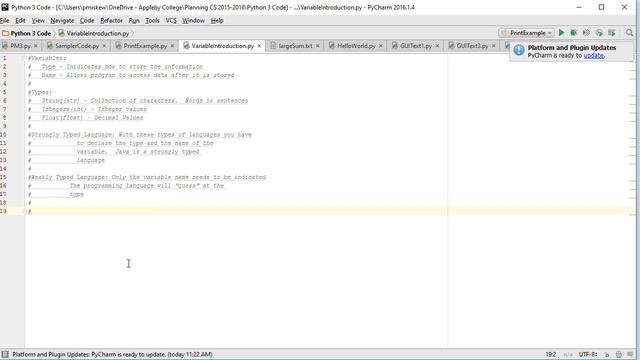Click the update notification info icon
Screen dimensions: 640x360
pyautogui.click(x=519, y=50)
